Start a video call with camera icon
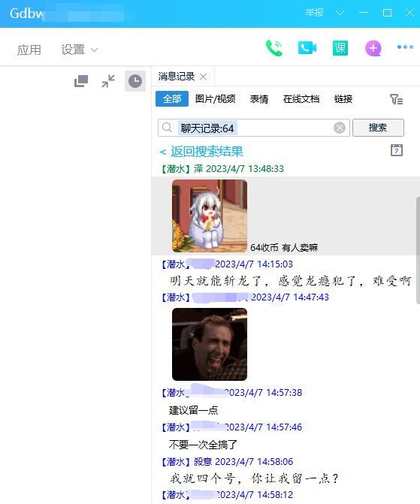 [307, 48]
